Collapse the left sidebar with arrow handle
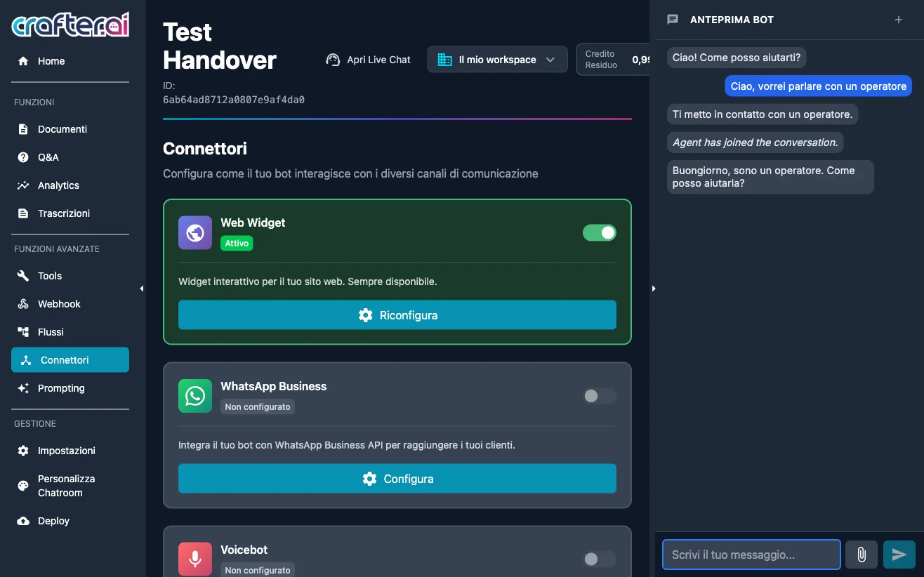This screenshot has height=577, width=924. tap(141, 288)
